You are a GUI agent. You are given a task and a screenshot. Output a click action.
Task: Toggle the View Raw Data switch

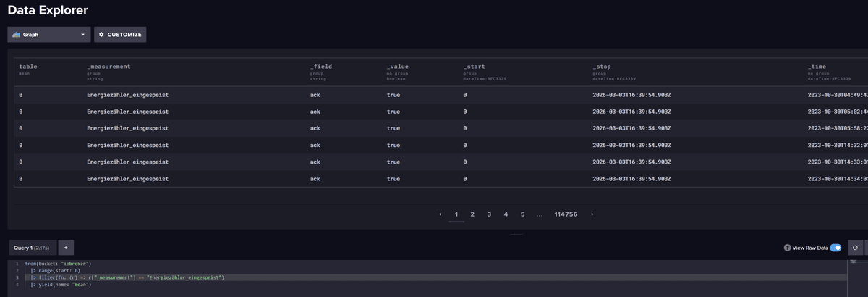(x=835, y=248)
